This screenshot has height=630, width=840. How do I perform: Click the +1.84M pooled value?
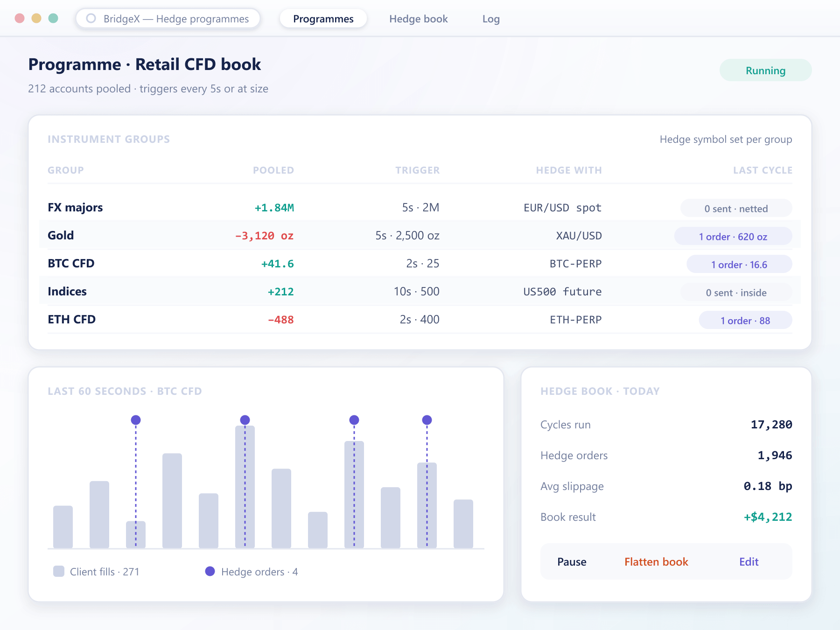(x=274, y=208)
